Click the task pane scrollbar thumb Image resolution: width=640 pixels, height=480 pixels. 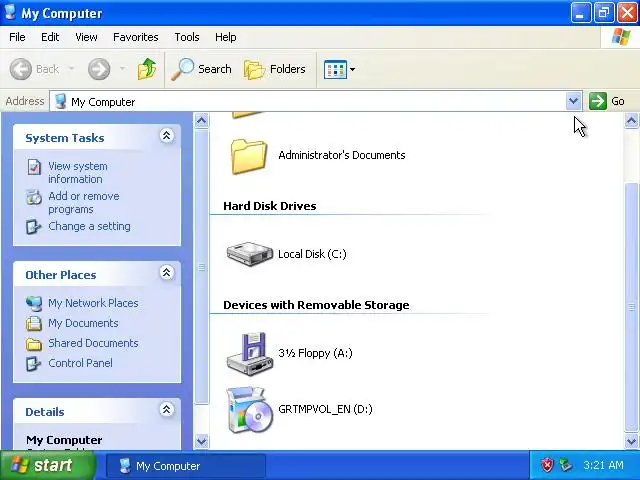click(201, 267)
